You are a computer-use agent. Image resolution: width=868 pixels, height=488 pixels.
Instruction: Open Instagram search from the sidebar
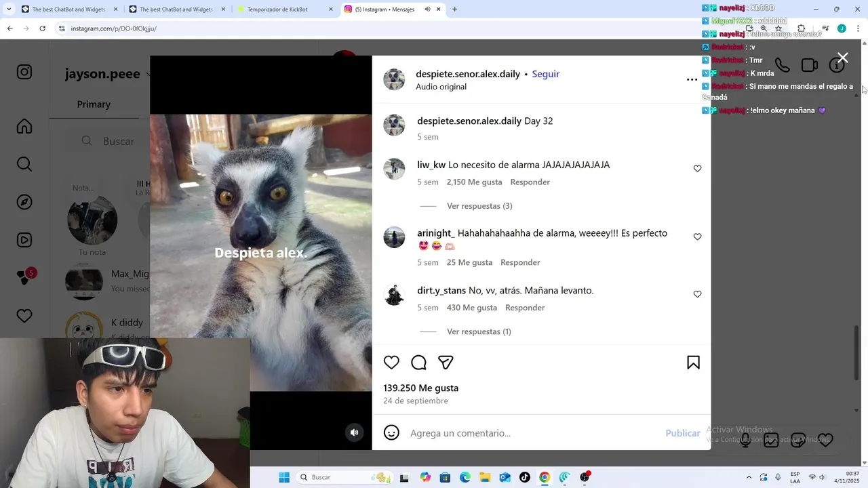[x=24, y=164]
